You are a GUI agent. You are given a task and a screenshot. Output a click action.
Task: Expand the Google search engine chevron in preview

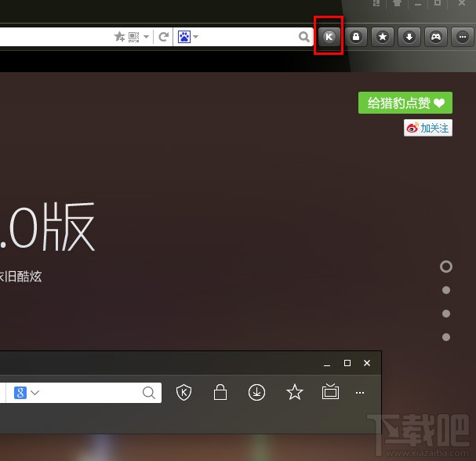(x=35, y=393)
